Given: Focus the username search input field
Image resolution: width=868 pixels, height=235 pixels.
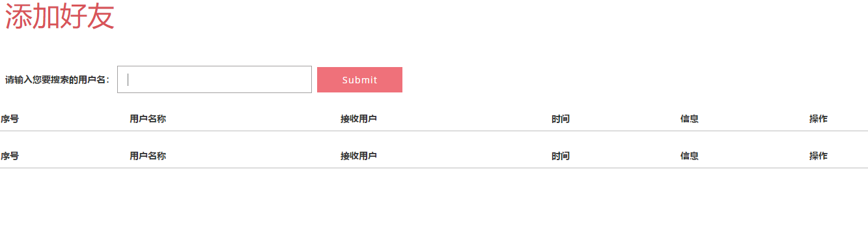Looking at the screenshot, I should pos(214,79).
